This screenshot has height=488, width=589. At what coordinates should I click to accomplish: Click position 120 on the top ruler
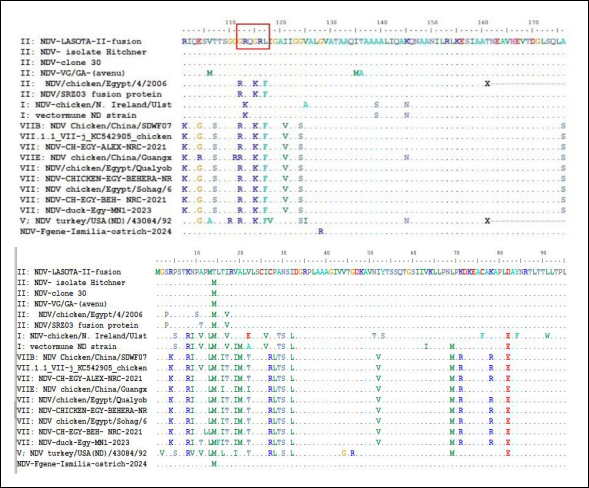281,23
